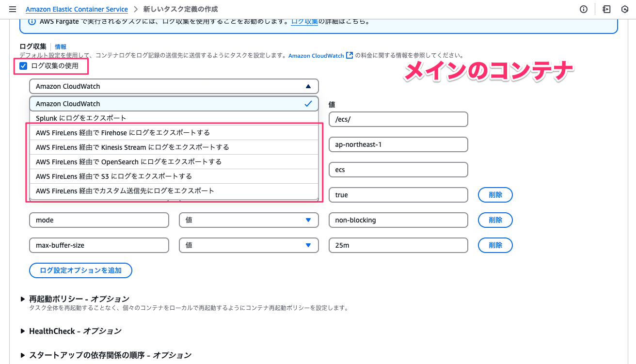Click the non-blocking value field
Viewport: 636px width, 364px height.
[x=398, y=220]
